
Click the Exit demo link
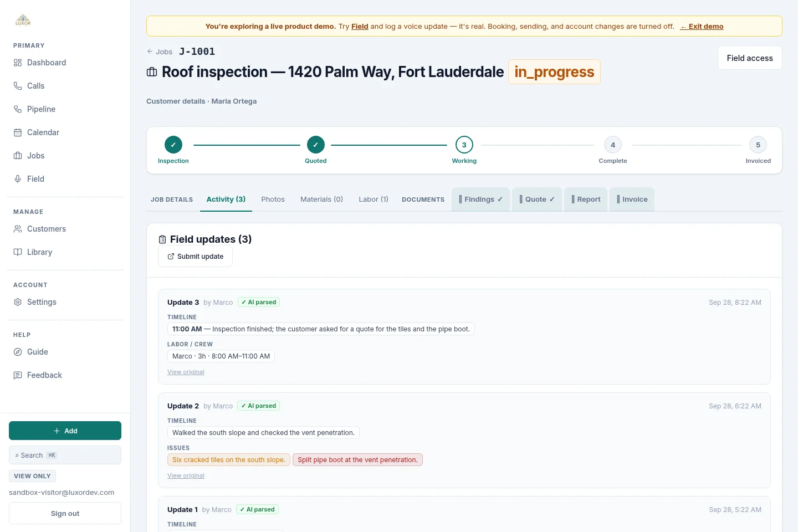(x=702, y=26)
